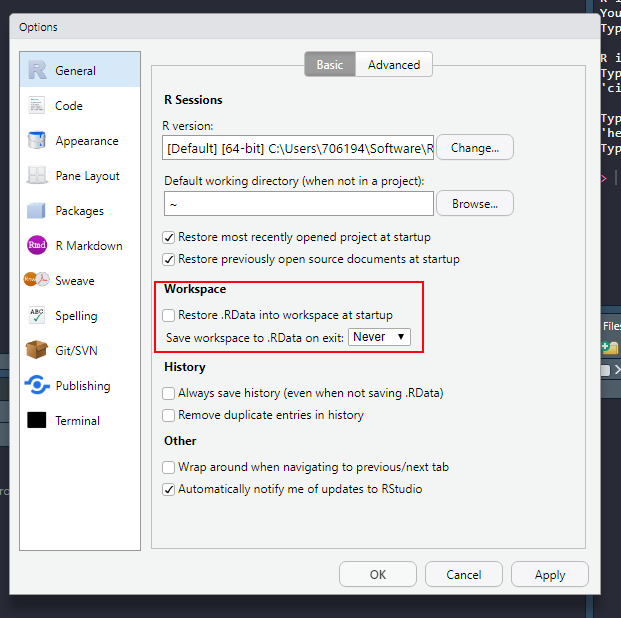This screenshot has width=621, height=618.
Task: Open the Spelling options category
Action: point(80,315)
